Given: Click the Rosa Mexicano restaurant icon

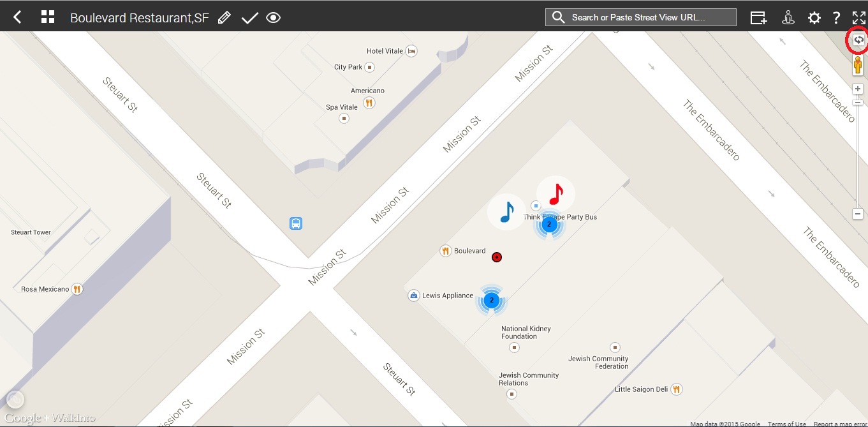Looking at the screenshot, I should (x=77, y=289).
